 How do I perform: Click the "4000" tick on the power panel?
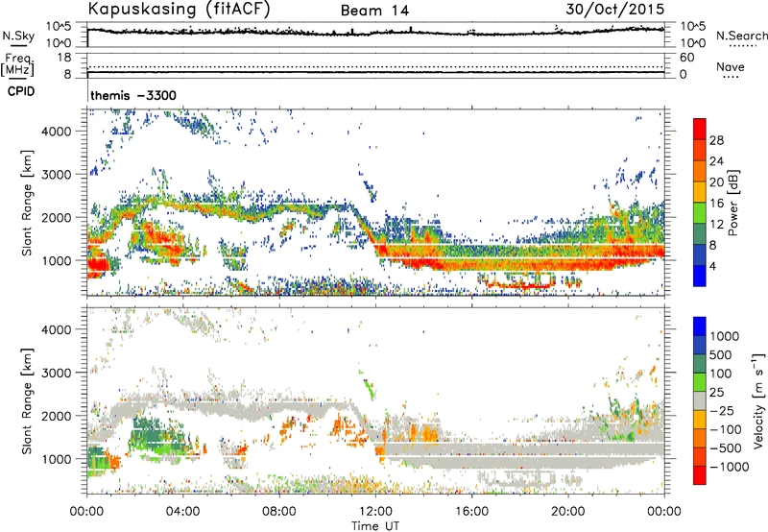(56, 132)
